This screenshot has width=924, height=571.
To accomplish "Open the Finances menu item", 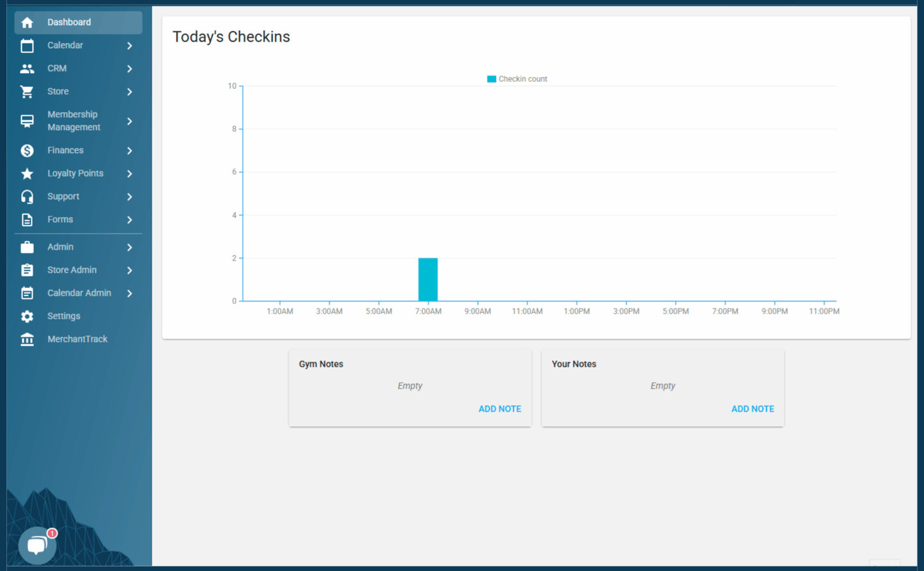I will click(78, 150).
